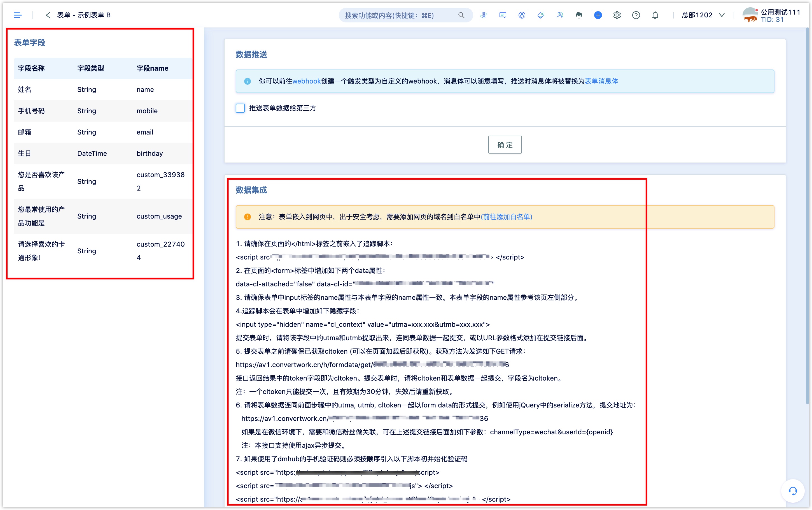Click the birthday field name cell
The image size is (812, 510).
[x=150, y=154]
